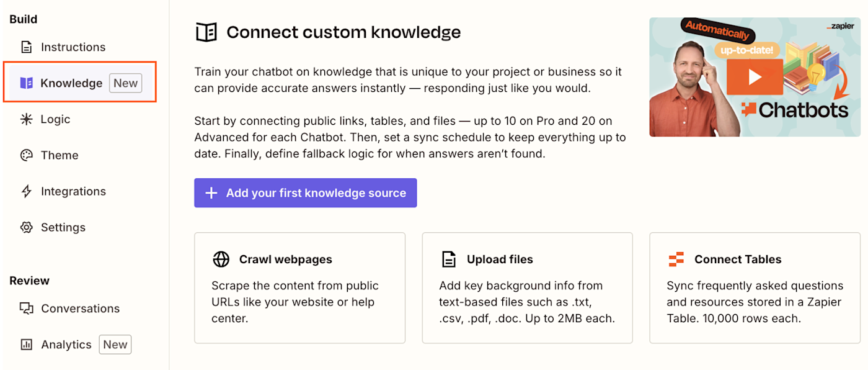Select the Upload files card
The height and width of the screenshot is (370, 868).
pyautogui.click(x=527, y=288)
